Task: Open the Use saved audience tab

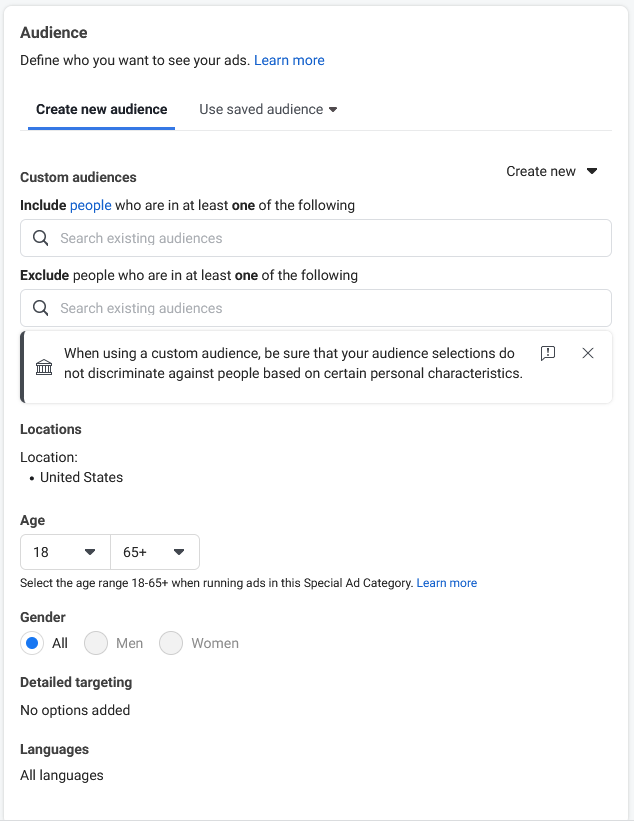Action: (x=268, y=109)
